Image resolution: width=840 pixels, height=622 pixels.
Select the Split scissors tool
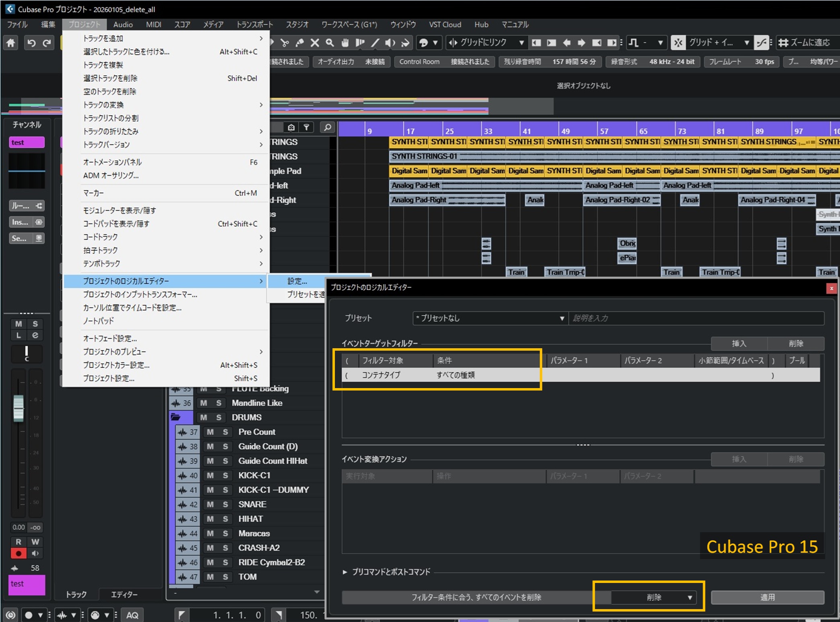[285, 43]
